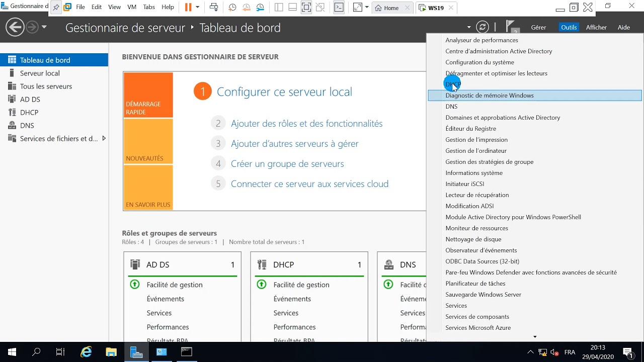Open the VMware File menu
644x362 pixels.
point(80,8)
